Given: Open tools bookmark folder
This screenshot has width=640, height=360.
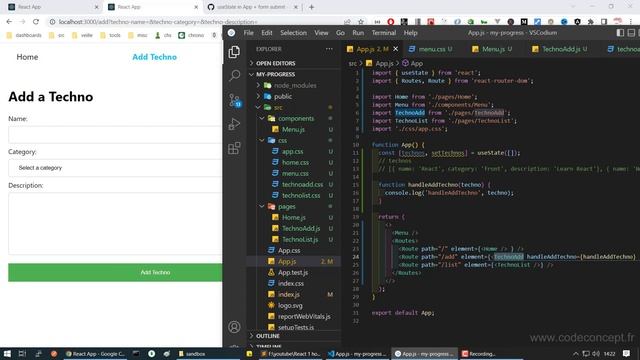Looking at the screenshot, I should point(111,36).
